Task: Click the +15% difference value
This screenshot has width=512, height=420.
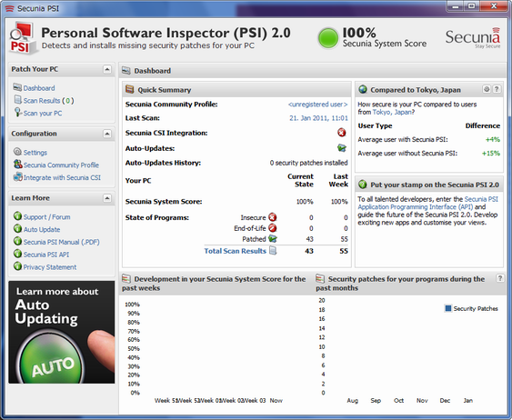Action: (x=491, y=153)
